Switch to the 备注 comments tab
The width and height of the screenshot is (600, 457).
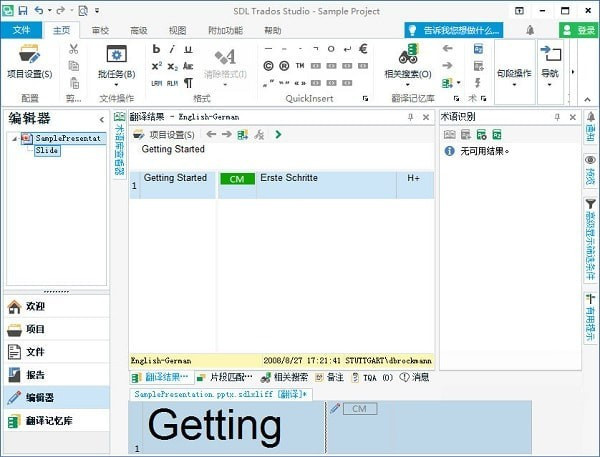329,377
